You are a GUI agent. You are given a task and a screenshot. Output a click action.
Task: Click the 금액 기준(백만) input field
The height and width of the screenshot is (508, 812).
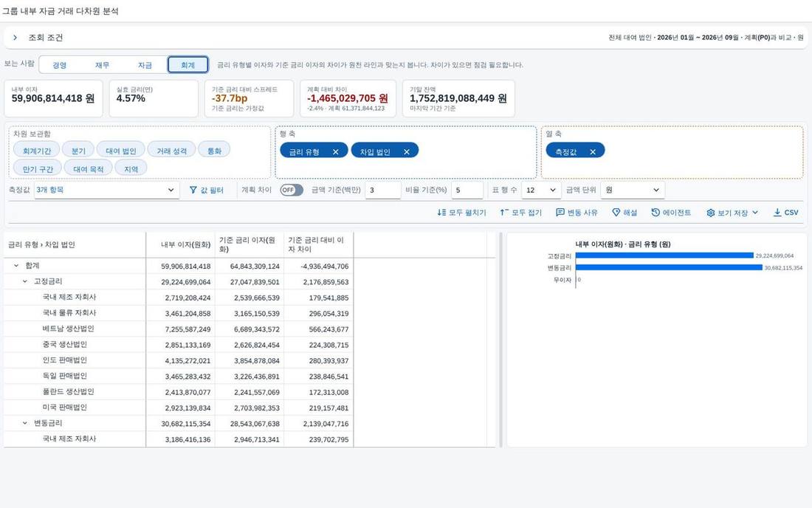(x=382, y=190)
